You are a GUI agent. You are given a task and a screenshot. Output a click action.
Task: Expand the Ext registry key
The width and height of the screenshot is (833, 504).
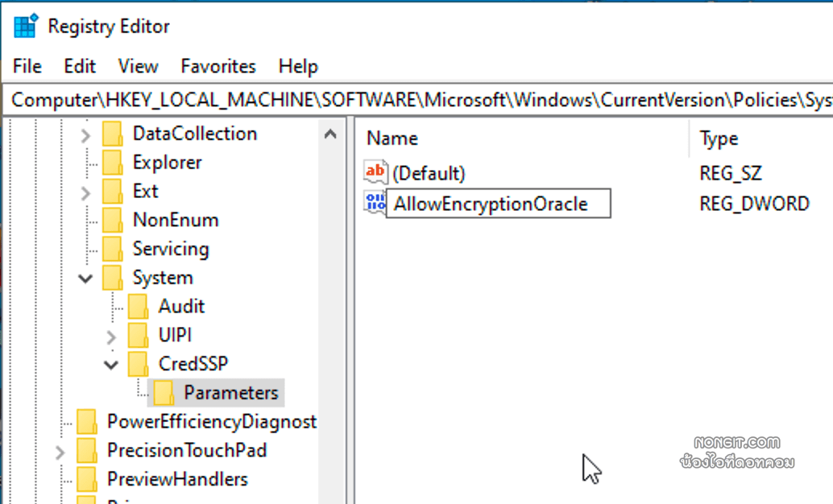pyautogui.click(x=85, y=191)
